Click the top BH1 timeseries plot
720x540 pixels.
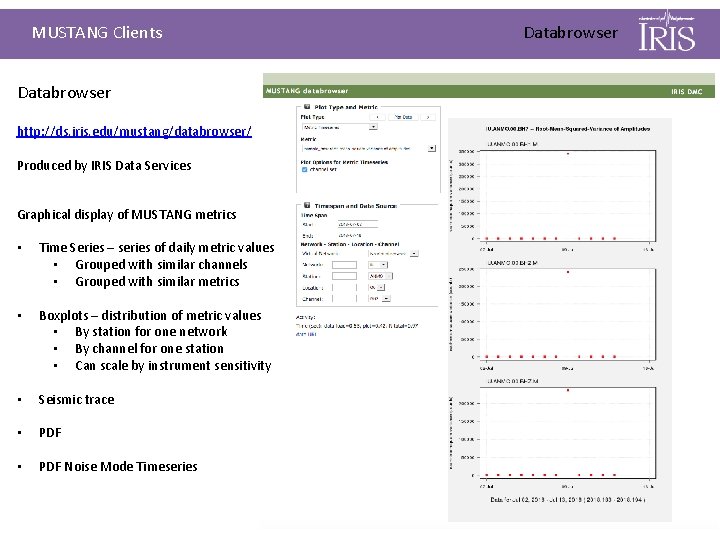(x=568, y=195)
